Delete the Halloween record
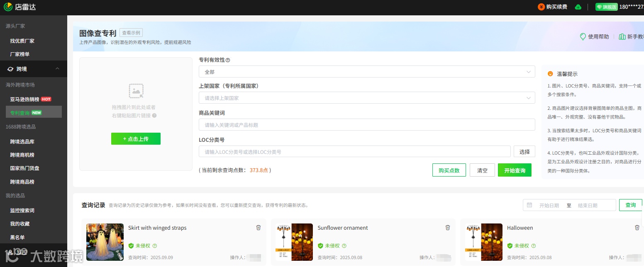Screen dimensions: 644x267 tap(637, 228)
